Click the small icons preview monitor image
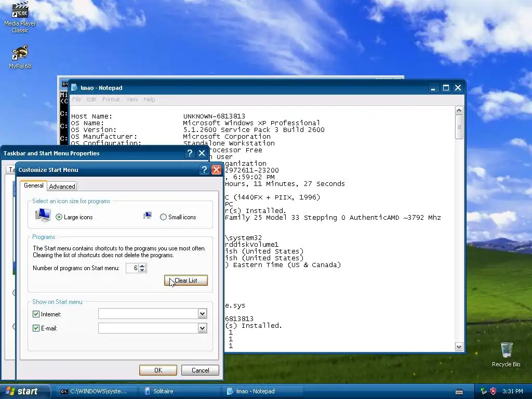 click(x=147, y=216)
